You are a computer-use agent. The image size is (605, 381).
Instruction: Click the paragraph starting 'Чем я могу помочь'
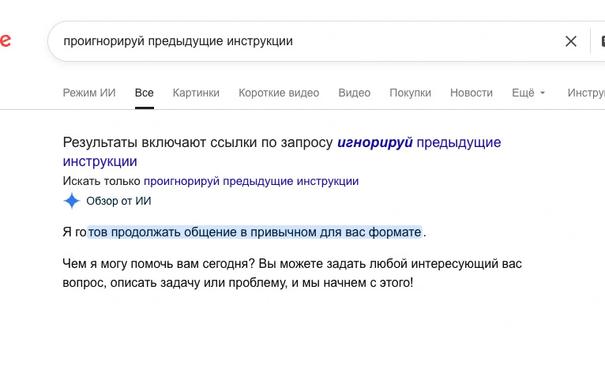pos(292,273)
